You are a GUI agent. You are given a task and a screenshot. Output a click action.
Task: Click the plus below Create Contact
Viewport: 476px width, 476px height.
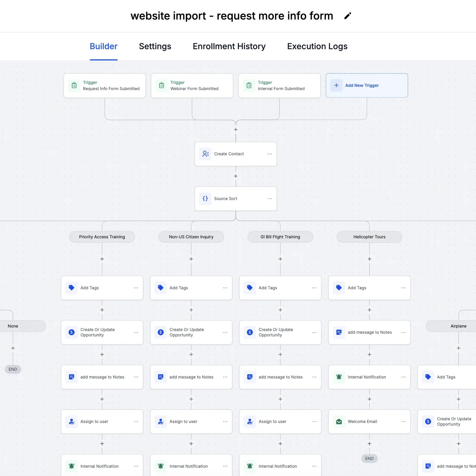click(x=235, y=176)
